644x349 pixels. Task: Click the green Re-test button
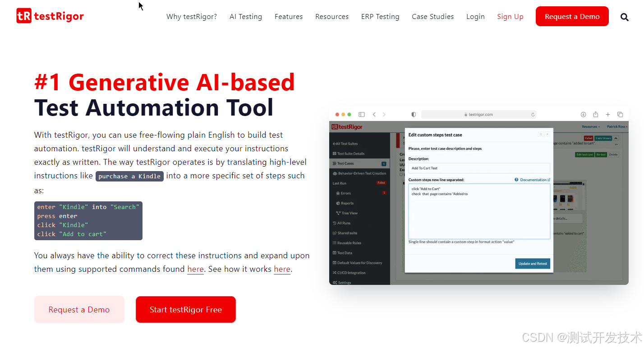601,154
